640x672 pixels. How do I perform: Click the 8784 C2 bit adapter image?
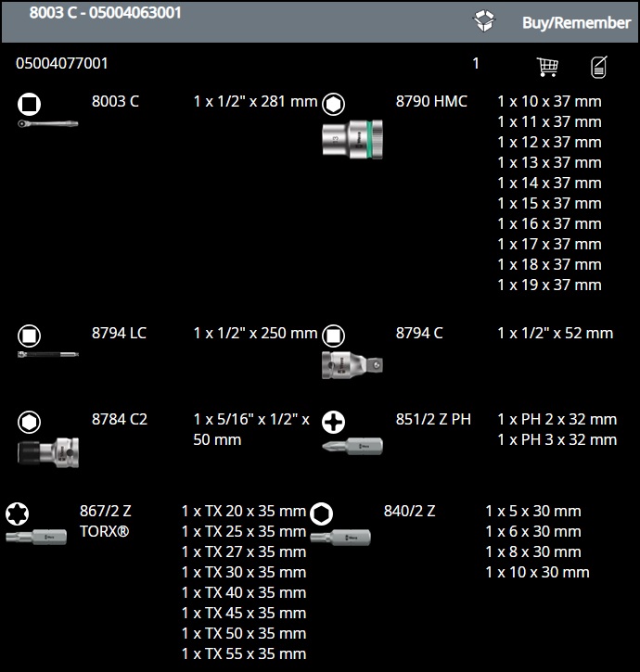tap(47, 452)
